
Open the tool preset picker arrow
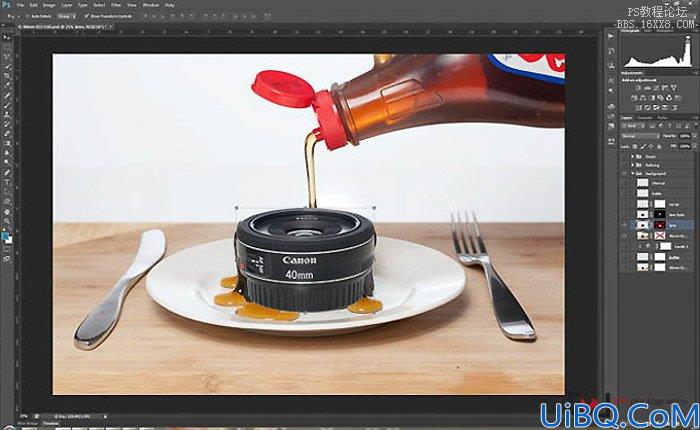click(x=19, y=17)
